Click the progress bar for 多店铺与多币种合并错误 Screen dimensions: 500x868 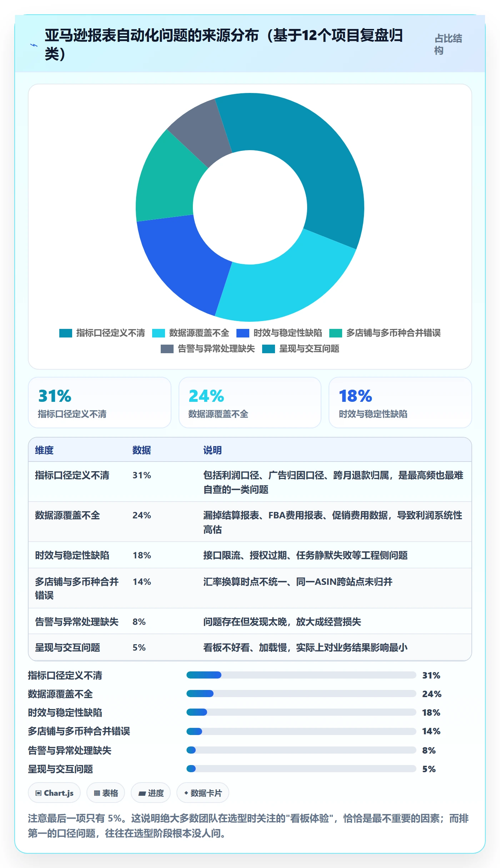301,731
